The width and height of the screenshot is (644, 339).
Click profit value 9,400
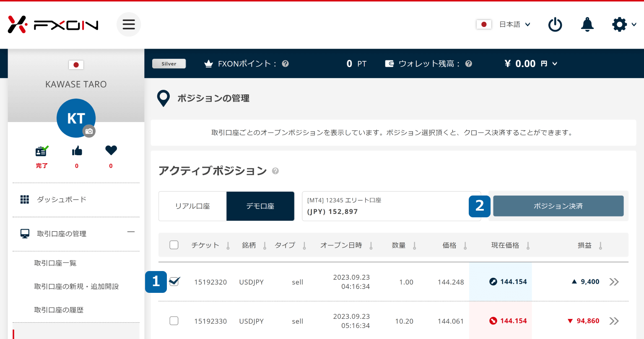point(590,282)
